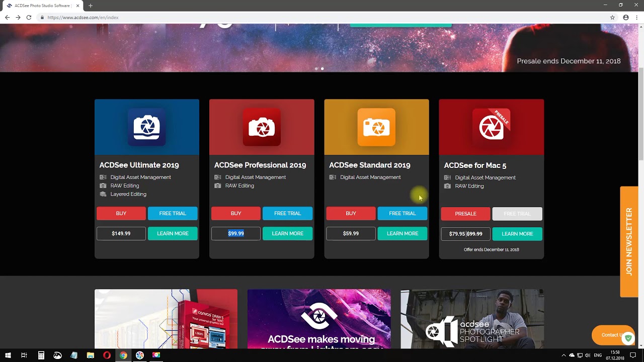Reload the ACDSee page
The image size is (644, 362).
pyautogui.click(x=29, y=17)
